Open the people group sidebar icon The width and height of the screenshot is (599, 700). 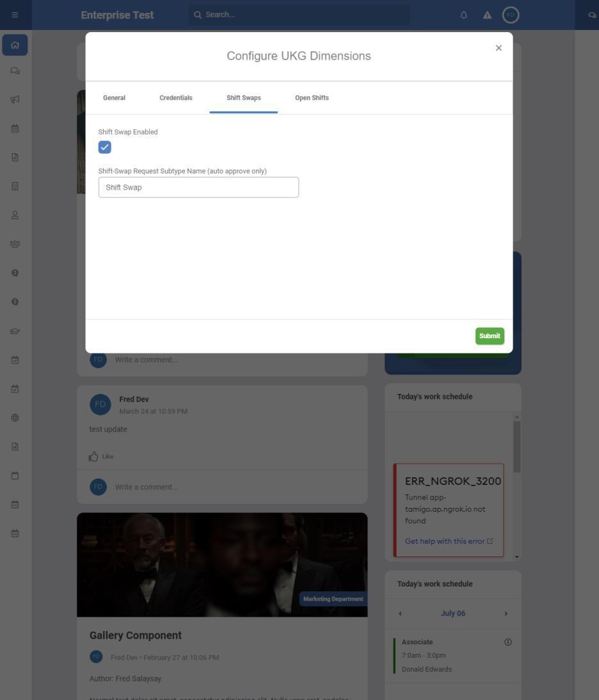point(15,244)
